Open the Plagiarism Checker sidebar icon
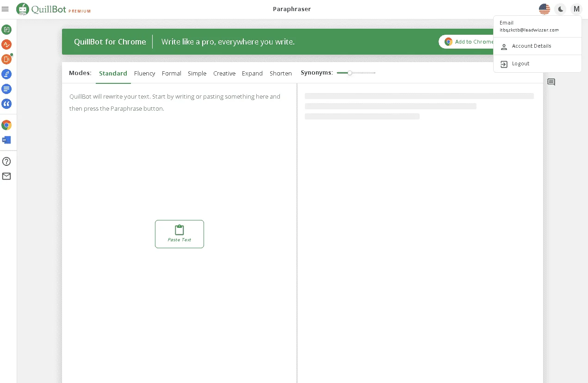The image size is (588, 383). coord(6,59)
